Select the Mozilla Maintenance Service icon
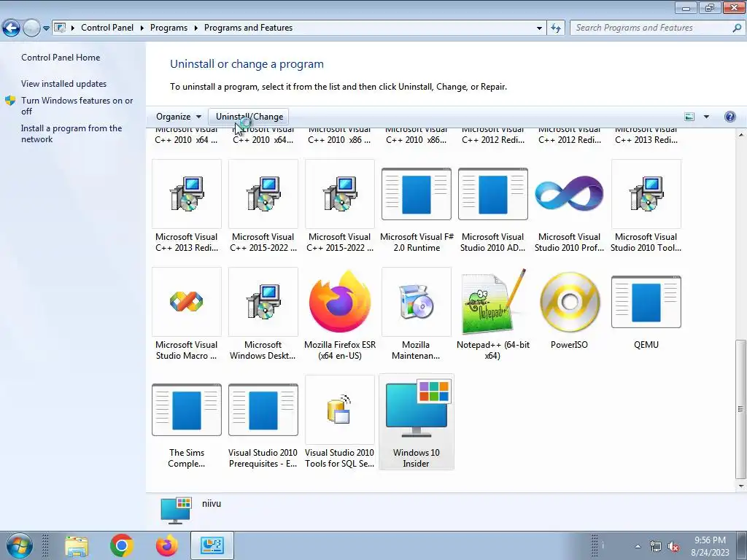Image resolution: width=747 pixels, height=560 pixels. pos(417,301)
